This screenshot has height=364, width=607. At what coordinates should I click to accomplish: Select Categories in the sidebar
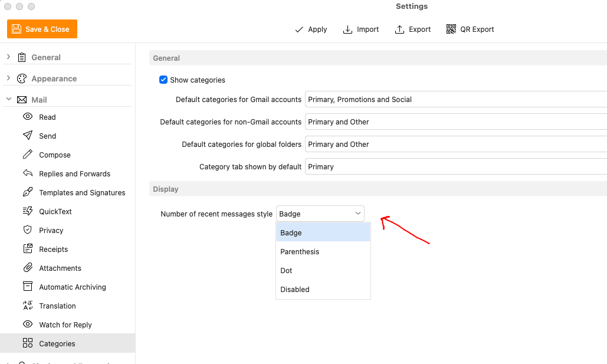68,343
